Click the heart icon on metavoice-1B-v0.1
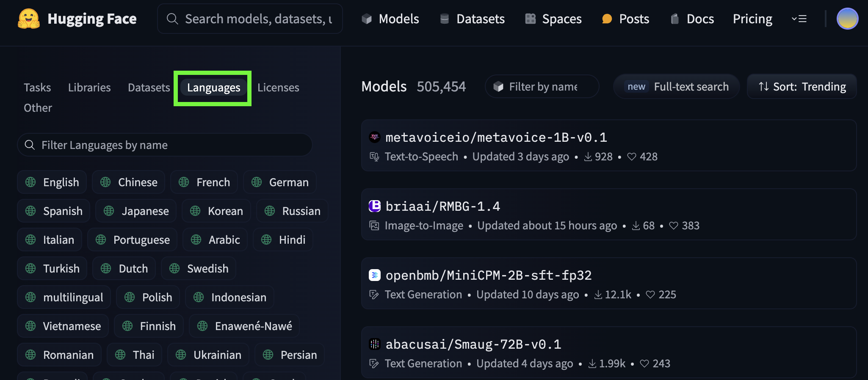This screenshot has height=380, width=868. tap(632, 157)
